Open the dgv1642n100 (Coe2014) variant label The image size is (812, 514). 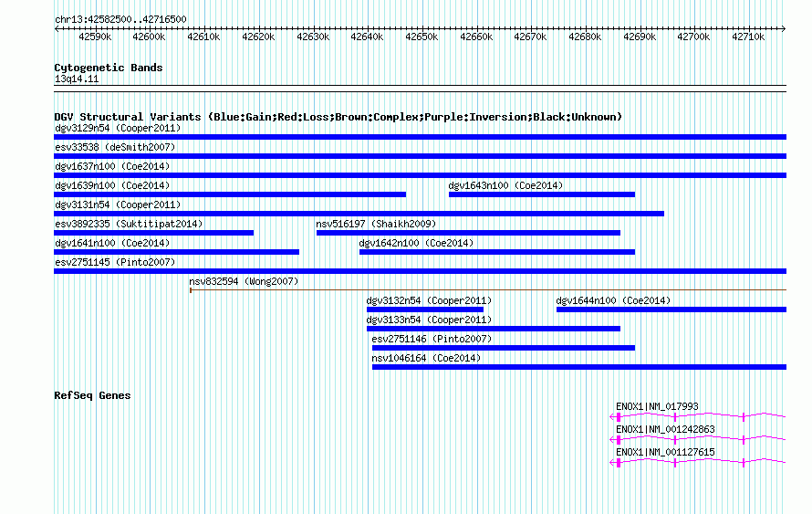pyautogui.click(x=416, y=244)
